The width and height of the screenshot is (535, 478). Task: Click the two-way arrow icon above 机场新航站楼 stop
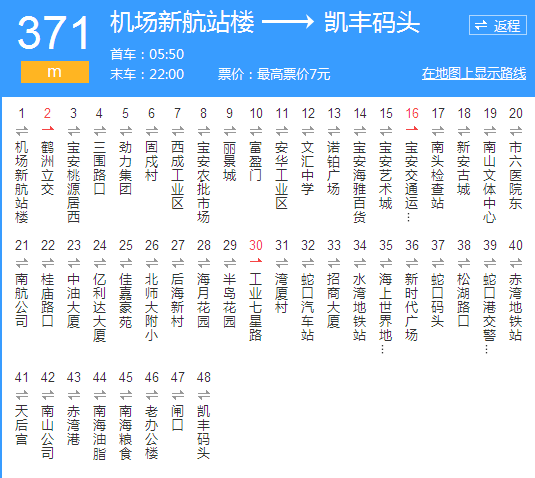[21, 131]
